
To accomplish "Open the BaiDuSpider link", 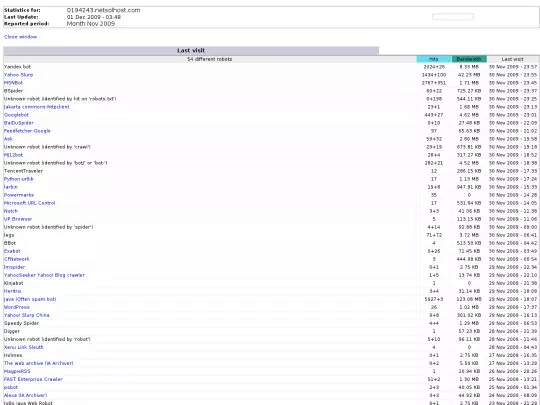I will click(x=19, y=123).
